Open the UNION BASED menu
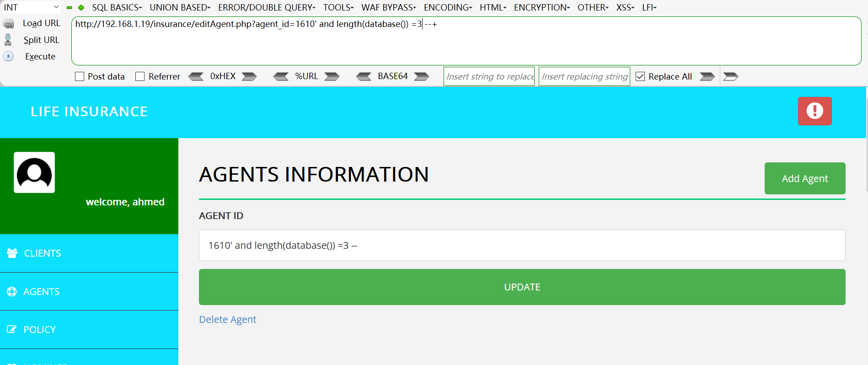 point(180,7)
